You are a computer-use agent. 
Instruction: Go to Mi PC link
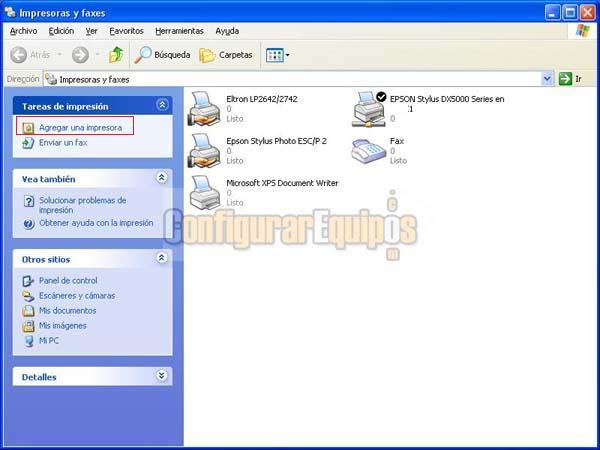(x=49, y=341)
